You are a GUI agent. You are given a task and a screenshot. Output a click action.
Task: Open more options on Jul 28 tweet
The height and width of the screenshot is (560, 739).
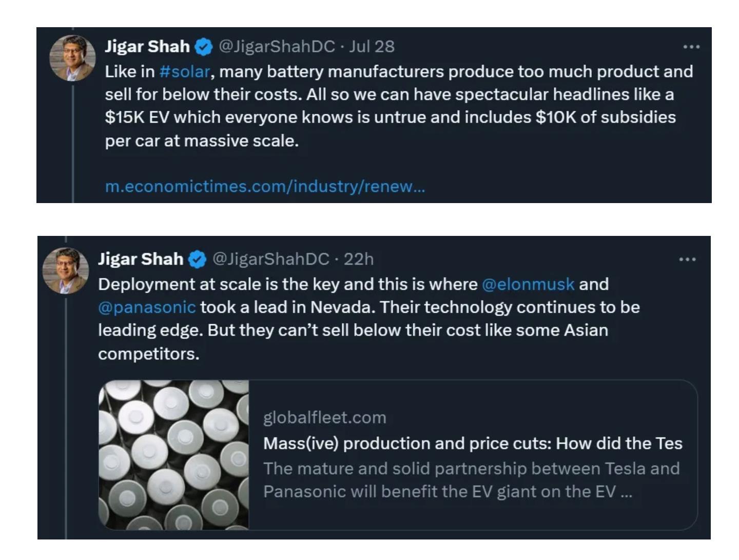[x=691, y=47]
